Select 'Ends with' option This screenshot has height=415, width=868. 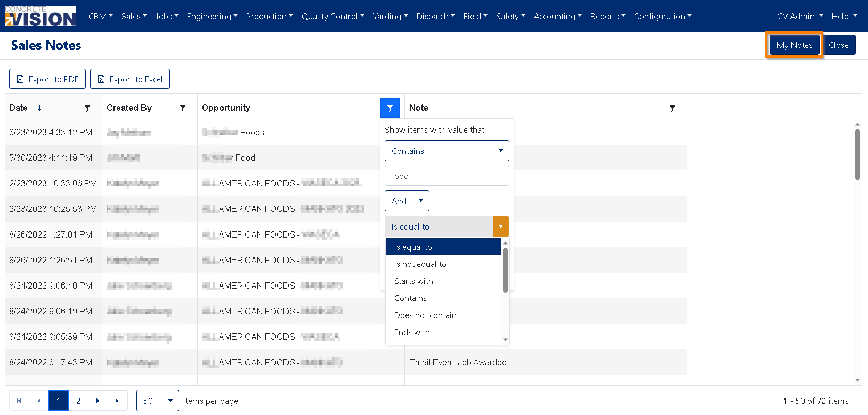(x=443, y=332)
